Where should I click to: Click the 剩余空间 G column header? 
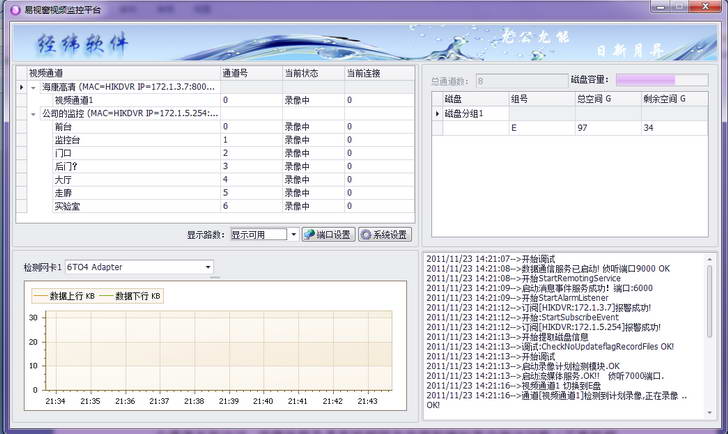coord(675,99)
